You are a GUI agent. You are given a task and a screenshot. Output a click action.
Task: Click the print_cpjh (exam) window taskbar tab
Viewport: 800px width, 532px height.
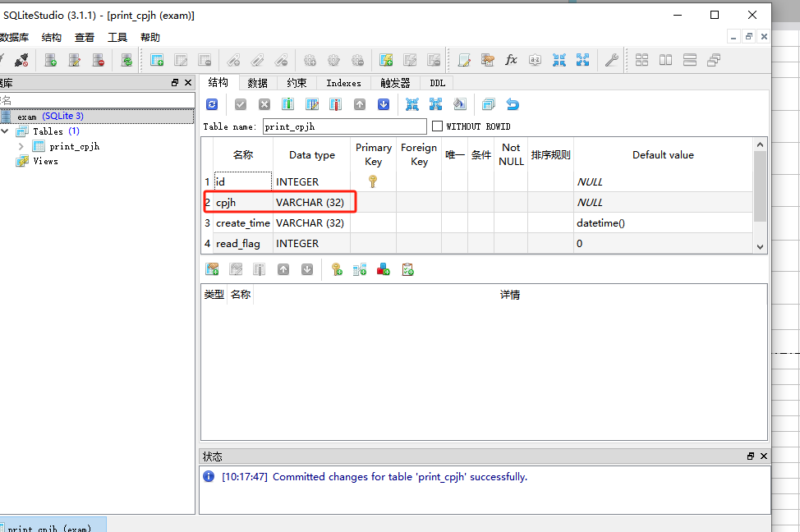click(53, 525)
